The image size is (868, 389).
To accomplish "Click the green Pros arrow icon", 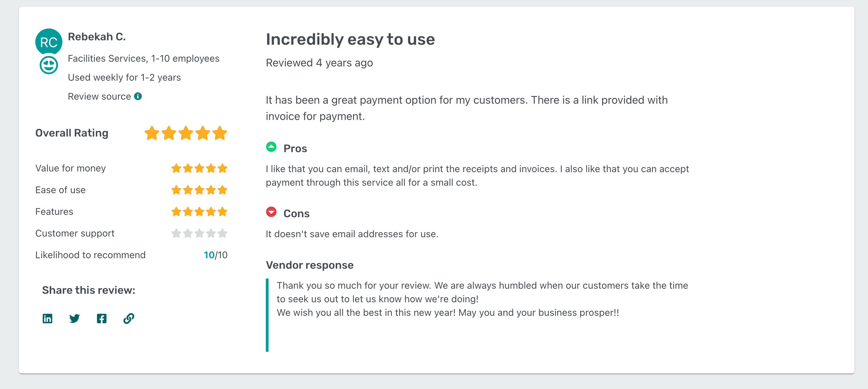I will click(271, 147).
